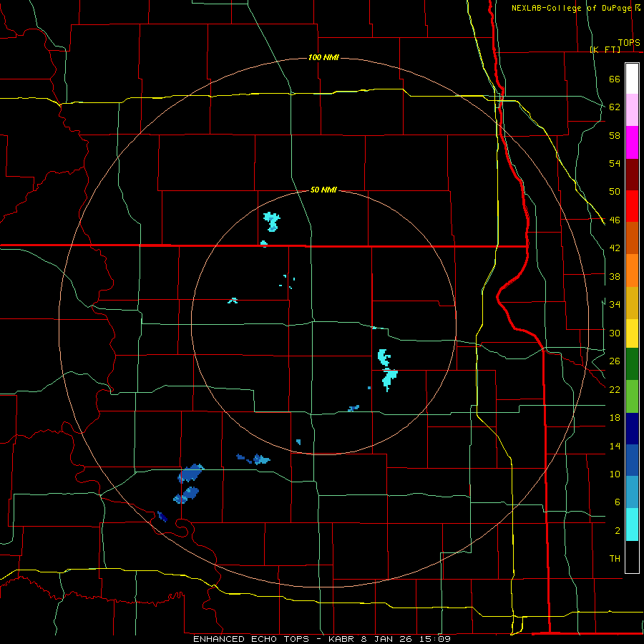This screenshot has height=644, width=644.
Task: Click the 26 legend value
Action: point(615,361)
